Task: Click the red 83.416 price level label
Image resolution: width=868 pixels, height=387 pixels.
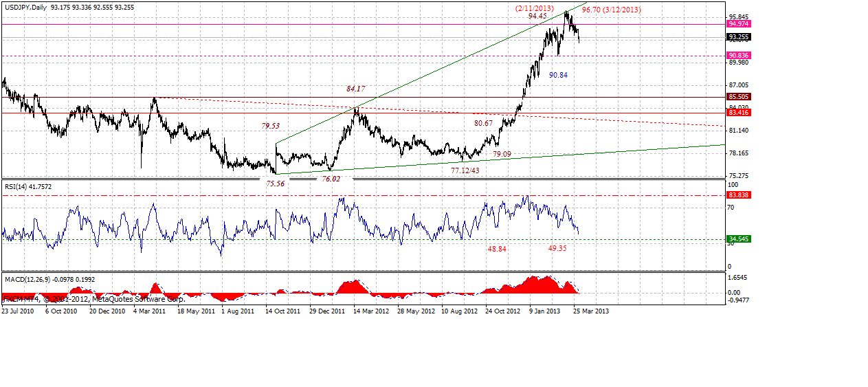Action: 738,112
